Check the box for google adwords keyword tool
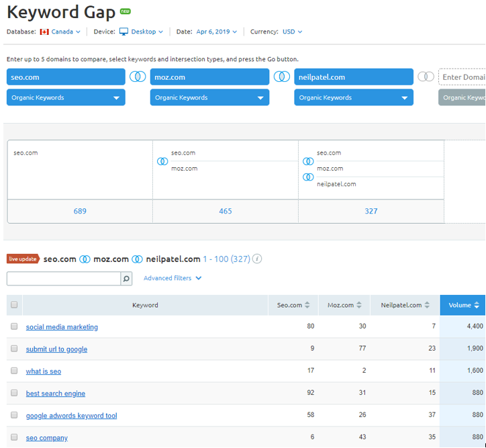 [14, 415]
